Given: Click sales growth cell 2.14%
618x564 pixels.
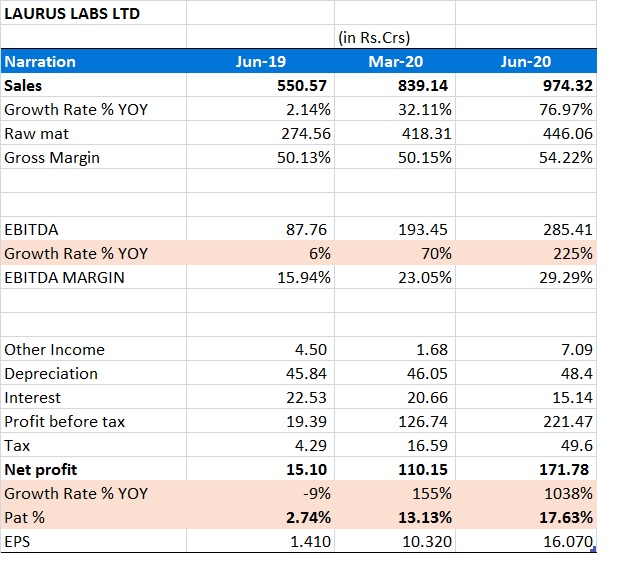Looking at the screenshot, I should pyautogui.click(x=261, y=110).
